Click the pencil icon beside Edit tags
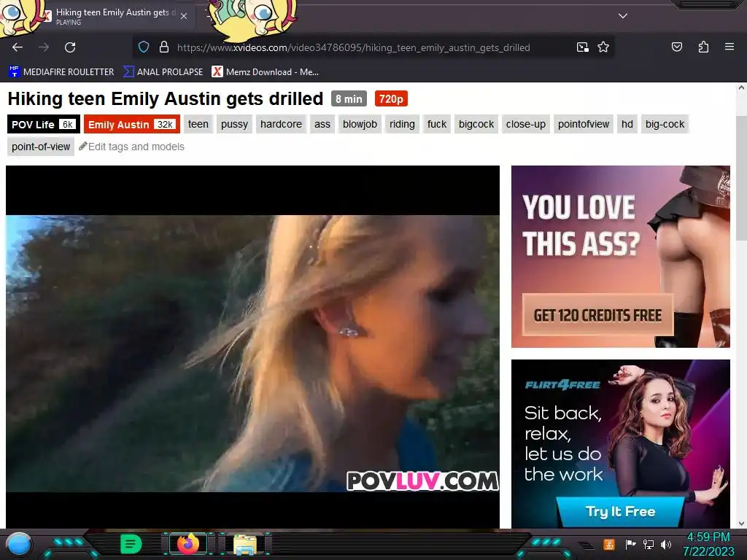Viewport: 747px width, 560px height. click(83, 146)
